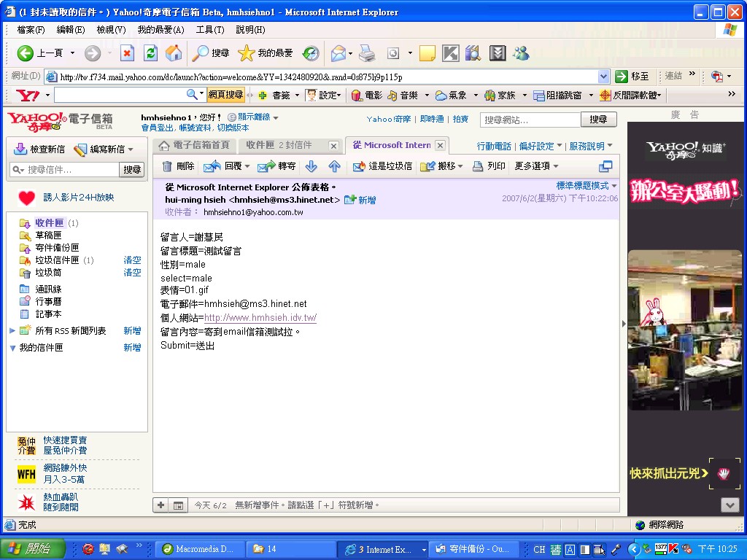Collapse the ad panel with the side arrow
The width and height of the screenshot is (747, 560).
click(x=624, y=324)
